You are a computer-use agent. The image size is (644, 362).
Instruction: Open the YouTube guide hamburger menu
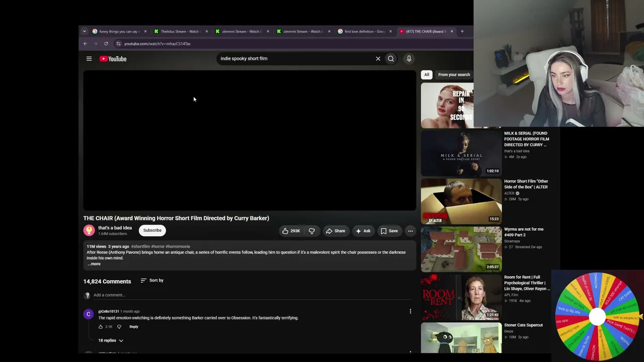tap(89, 59)
